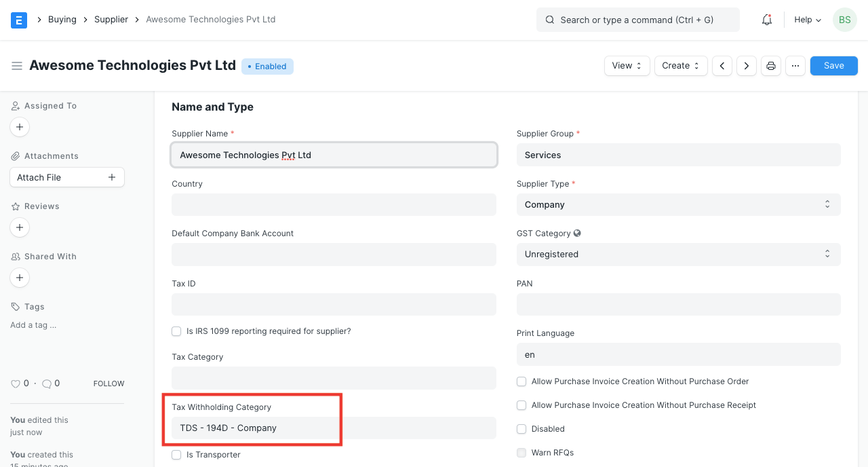This screenshot has width=868, height=467.
Task: Click the print icon button
Action: tap(771, 66)
